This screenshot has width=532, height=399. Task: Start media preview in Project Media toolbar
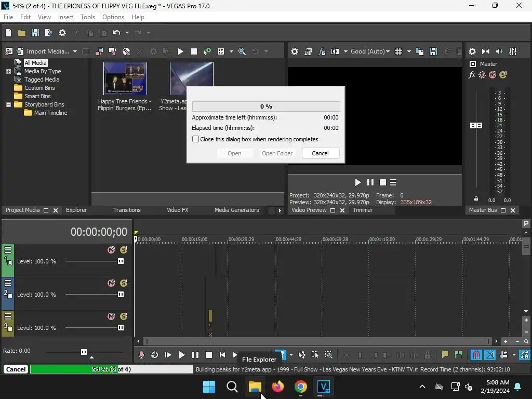(x=180, y=51)
